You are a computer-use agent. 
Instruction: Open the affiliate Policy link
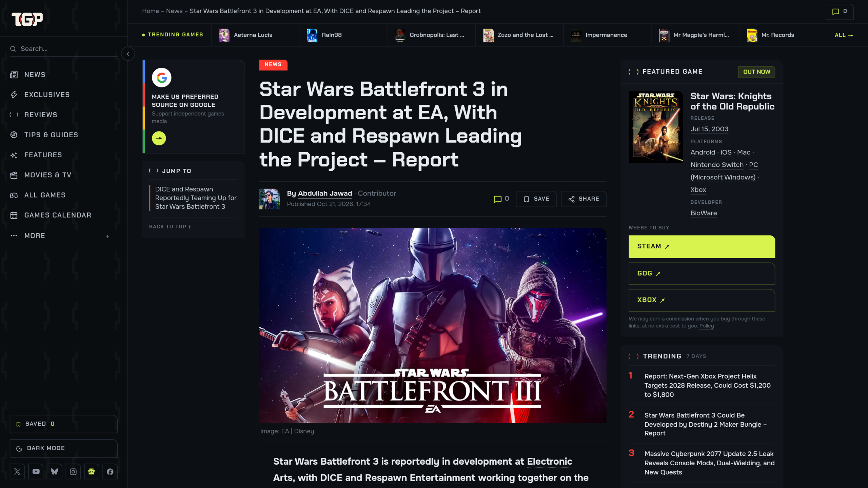click(x=706, y=326)
